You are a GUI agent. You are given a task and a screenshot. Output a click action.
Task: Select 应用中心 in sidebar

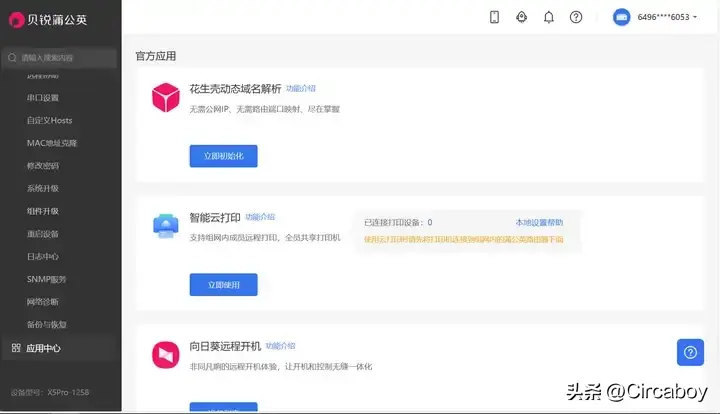point(58,348)
